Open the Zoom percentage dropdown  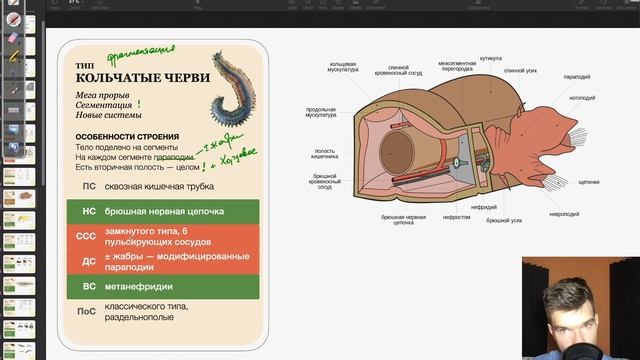[75, 4]
